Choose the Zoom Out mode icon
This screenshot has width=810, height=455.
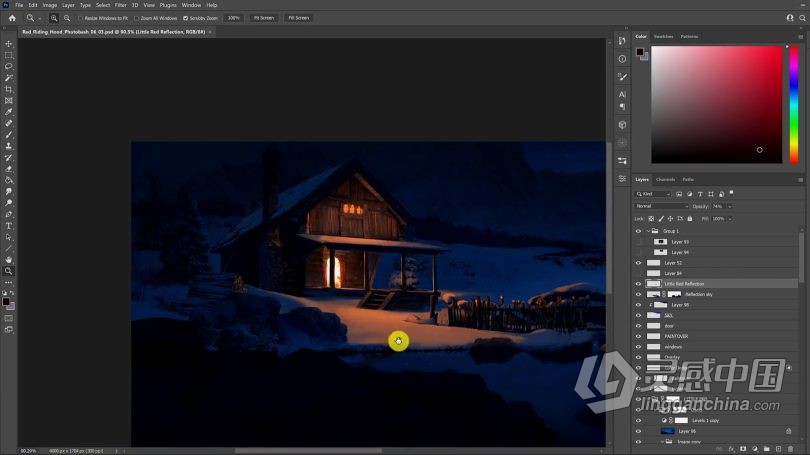coord(67,18)
